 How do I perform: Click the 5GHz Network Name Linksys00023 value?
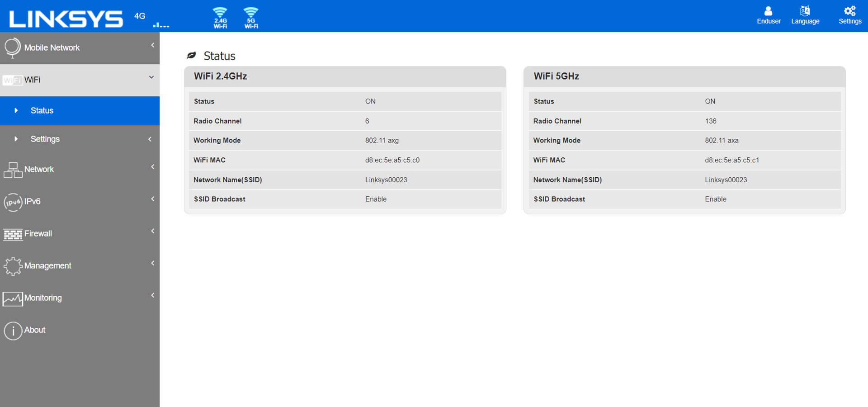[x=726, y=180]
